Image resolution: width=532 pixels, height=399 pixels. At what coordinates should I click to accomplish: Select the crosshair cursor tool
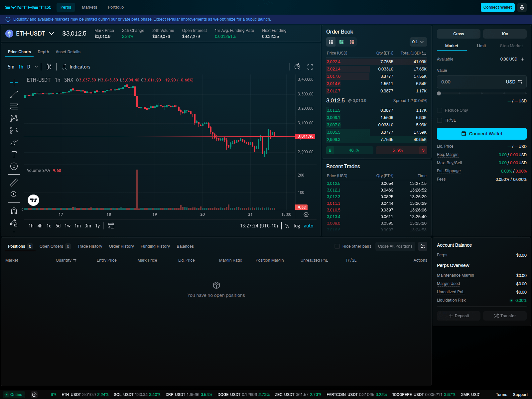(14, 82)
